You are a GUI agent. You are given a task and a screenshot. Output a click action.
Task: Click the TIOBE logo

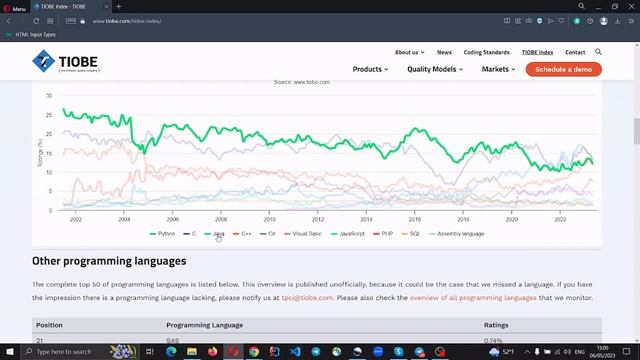point(66,61)
